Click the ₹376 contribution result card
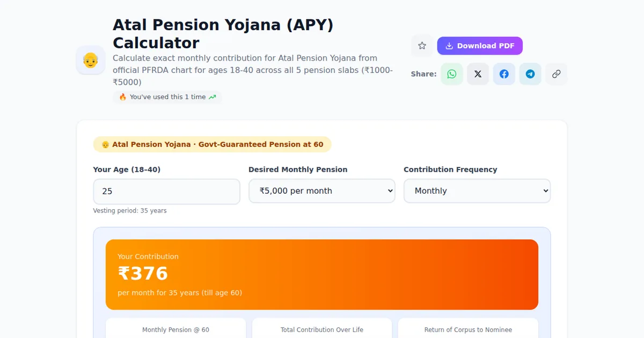644x338 pixels. 322,275
